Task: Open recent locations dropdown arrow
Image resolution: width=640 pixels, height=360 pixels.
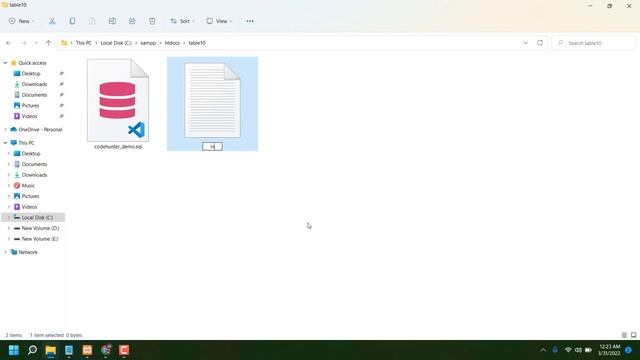Action: (x=36, y=43)
